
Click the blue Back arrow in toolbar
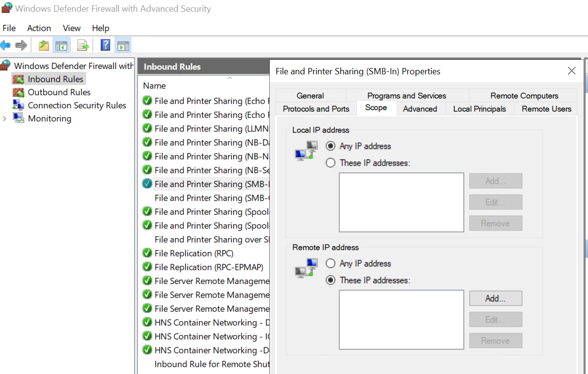coord(5,46)
